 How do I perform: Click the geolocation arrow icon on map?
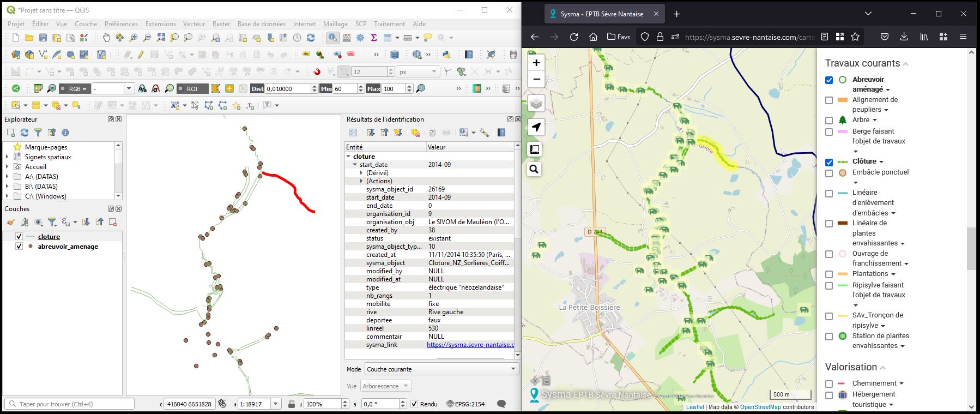pyautogui.click(x=536, y=127)
